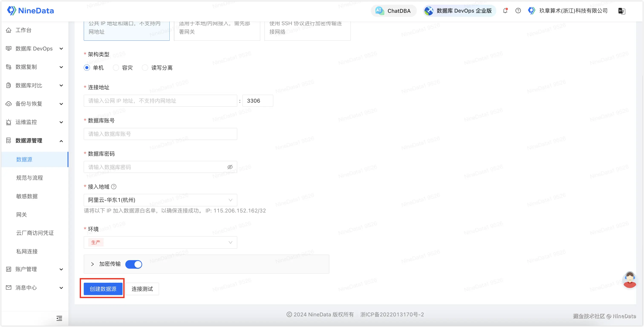Click the NineData logo
644x327 pixels.
[30, 11]
